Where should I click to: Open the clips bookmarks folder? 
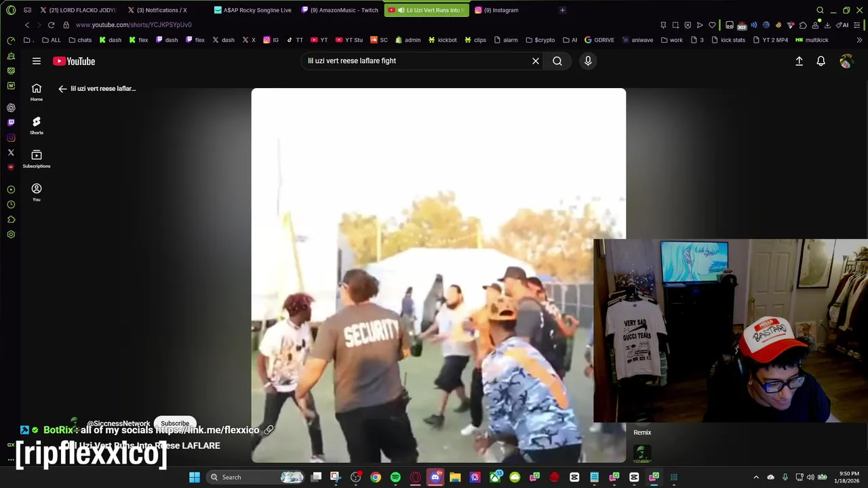(x=475, y=40)
